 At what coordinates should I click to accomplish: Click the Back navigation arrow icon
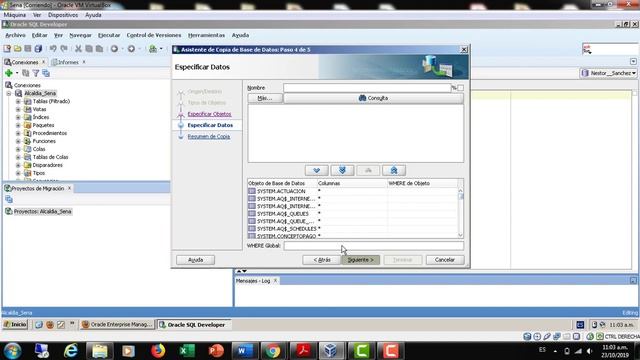pyautogui.click(x=114, y=49)
